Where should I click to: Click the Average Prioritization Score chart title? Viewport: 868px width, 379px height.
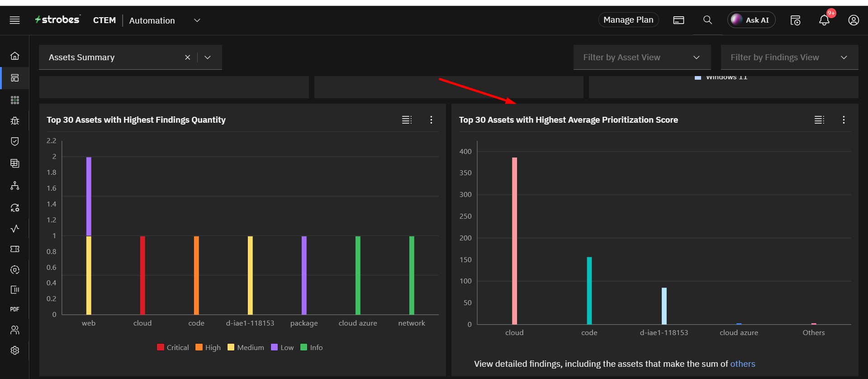click(x=569, y=120)
